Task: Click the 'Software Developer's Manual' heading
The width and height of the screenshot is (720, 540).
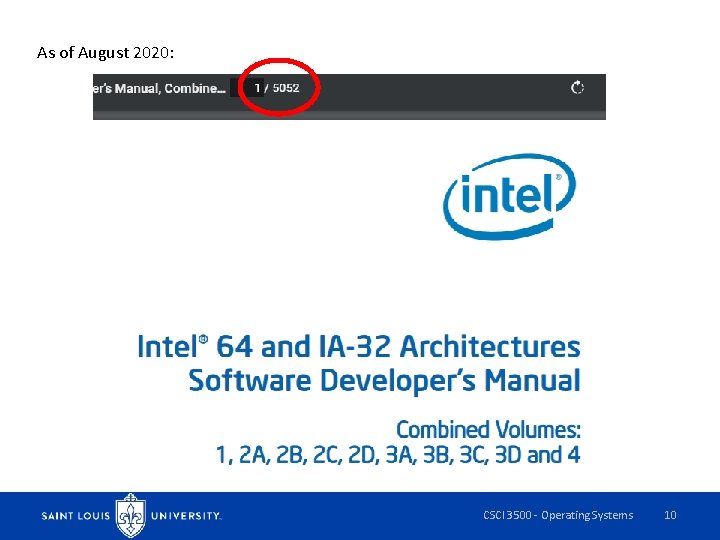Action: tap(384, 381)
